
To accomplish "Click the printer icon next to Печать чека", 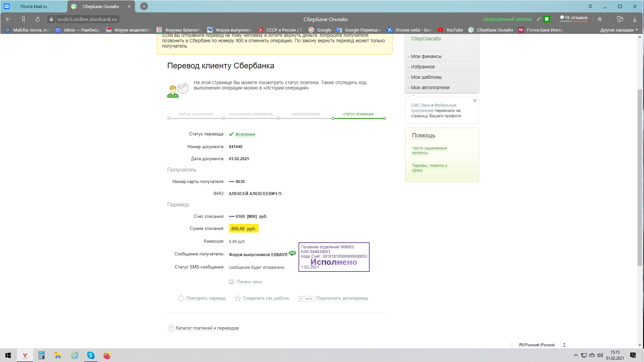I will 231,282.
